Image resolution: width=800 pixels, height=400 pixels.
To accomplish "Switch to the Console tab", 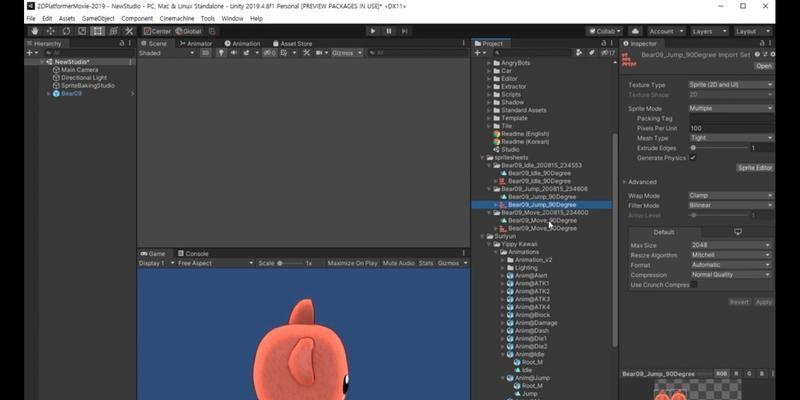I will 193,254.
